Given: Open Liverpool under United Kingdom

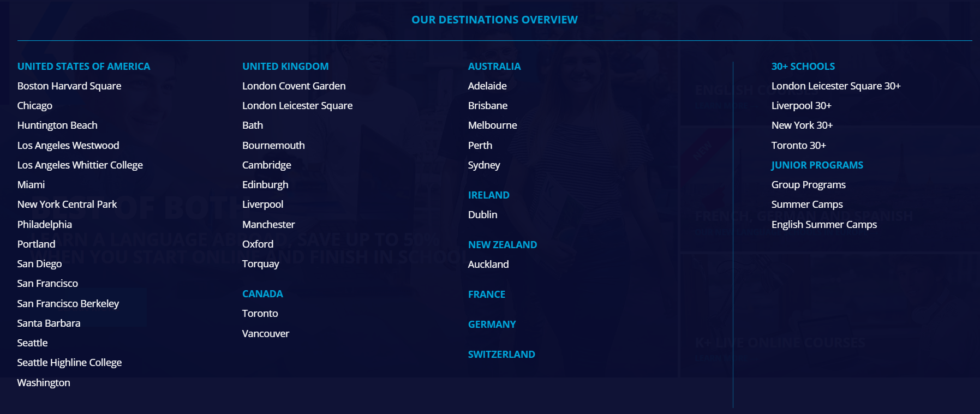Looking at the screenshot, I should coord(263,204).
